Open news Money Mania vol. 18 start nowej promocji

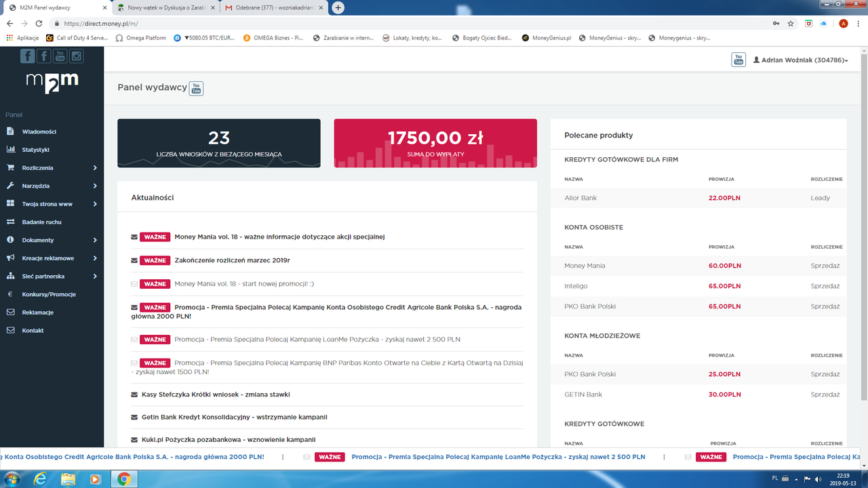pyautogui.click(x=244, y=284)
